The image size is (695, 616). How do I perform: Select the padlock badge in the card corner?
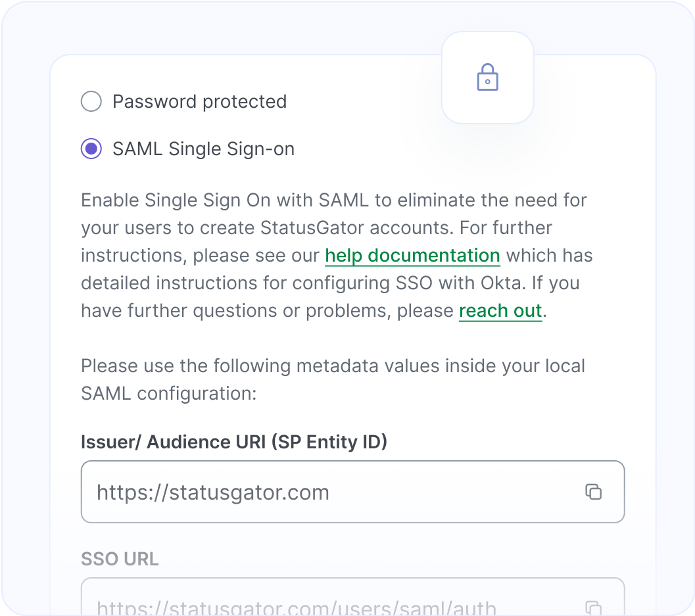(487, 78)
